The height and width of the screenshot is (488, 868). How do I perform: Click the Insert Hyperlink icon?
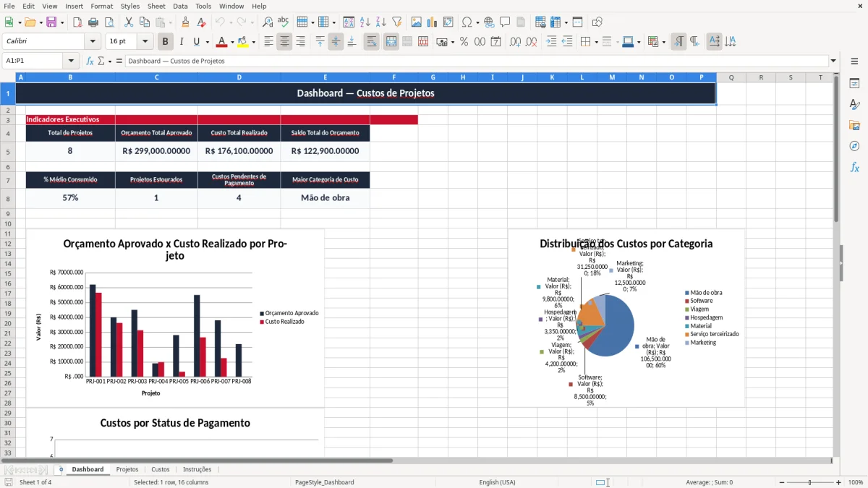pos(489,22)
